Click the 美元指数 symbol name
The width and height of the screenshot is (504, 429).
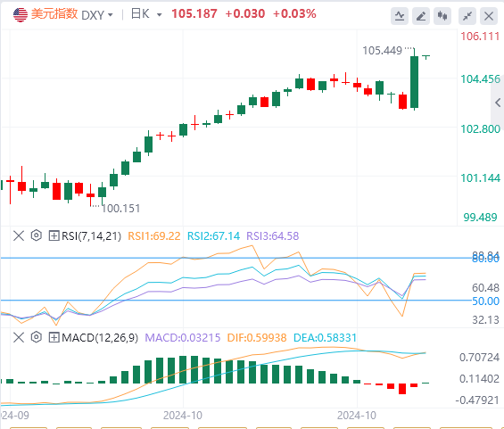tap(54, 13)
